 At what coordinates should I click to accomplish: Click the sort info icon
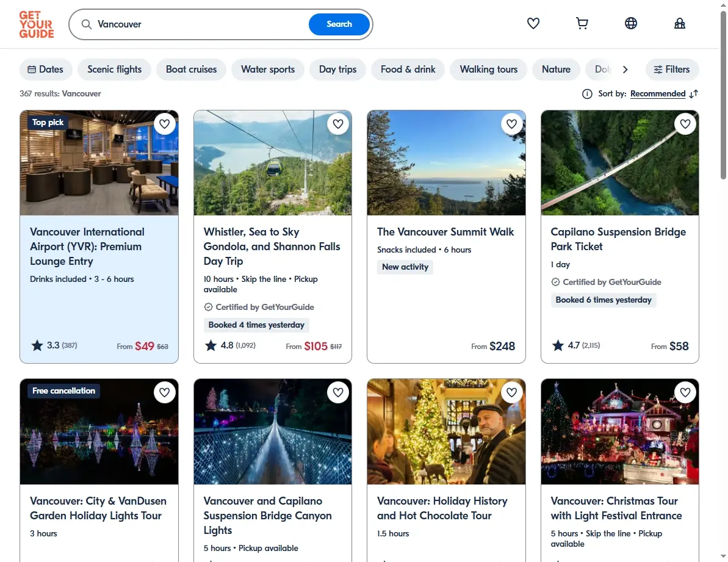(x=587, y=94)
